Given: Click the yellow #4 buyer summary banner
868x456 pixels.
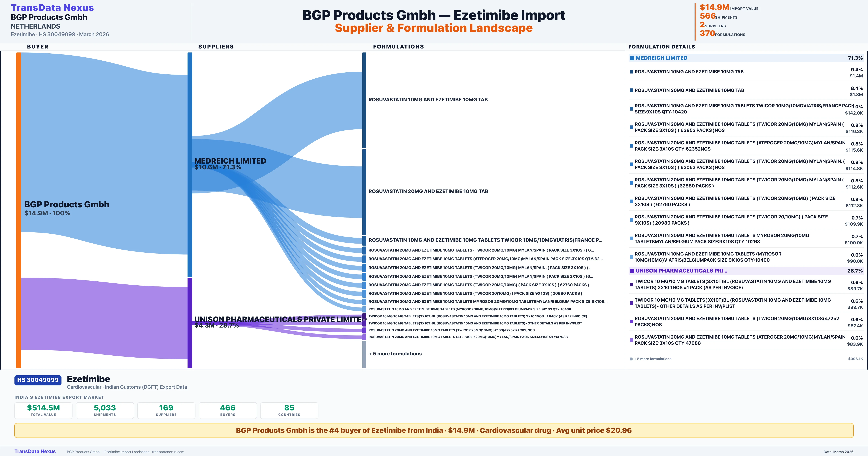Looking at the screenshot, I should point(434,430).
